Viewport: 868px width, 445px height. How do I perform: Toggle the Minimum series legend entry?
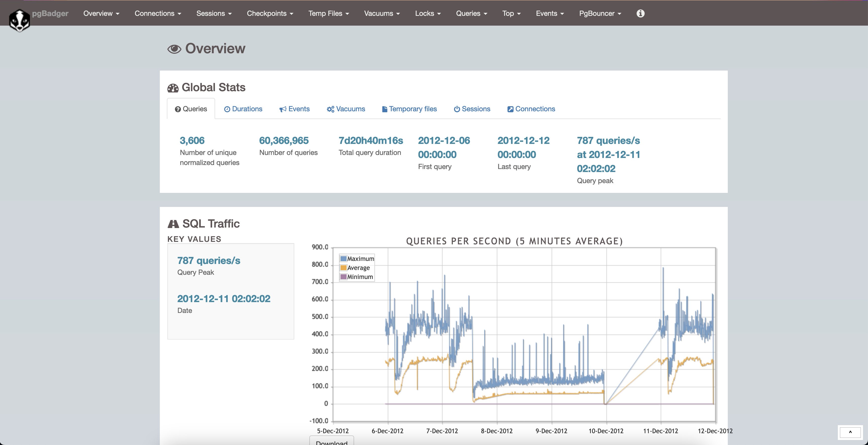point(360,277)
